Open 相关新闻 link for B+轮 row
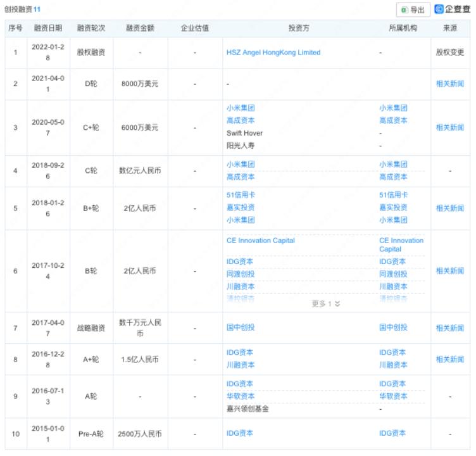The height and width of the screenshot is (456, 476). (x=450, y=208)
